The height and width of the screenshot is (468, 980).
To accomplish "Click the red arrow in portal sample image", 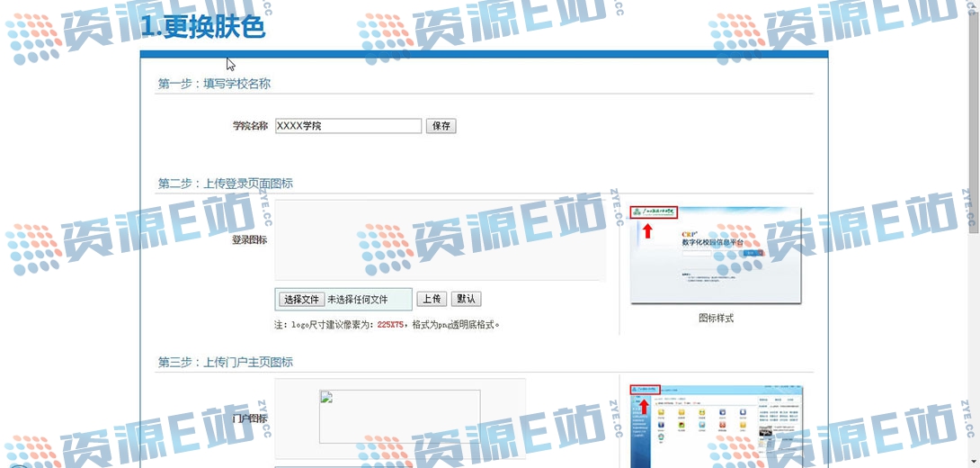I will point(644,405).
